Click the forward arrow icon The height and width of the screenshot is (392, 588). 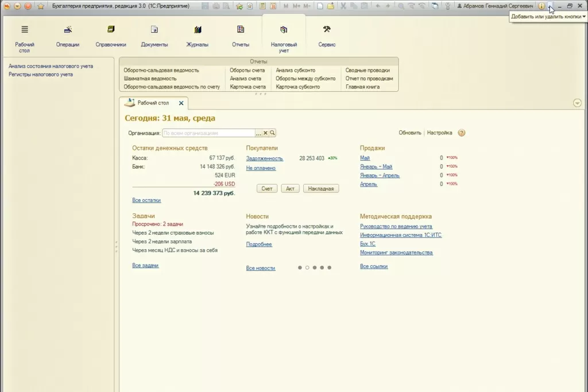[x=388, y=6]
